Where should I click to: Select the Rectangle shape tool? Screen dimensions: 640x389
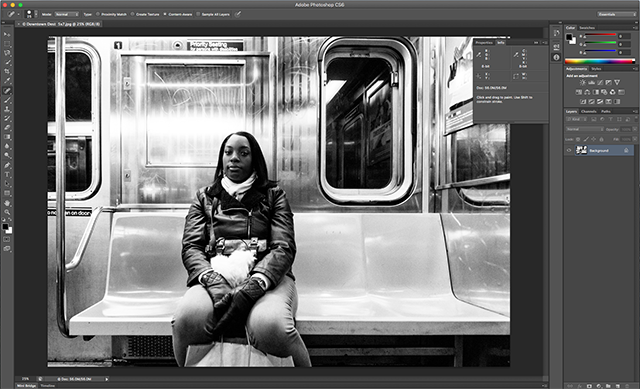(x=7, y=193)
